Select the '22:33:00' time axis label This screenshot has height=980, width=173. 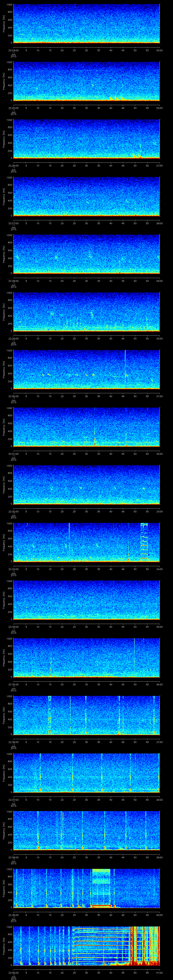point(14,569)
